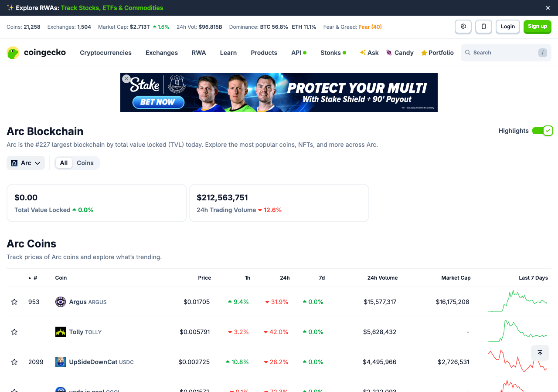Click the green Sign up button

[x=538, y=27]
